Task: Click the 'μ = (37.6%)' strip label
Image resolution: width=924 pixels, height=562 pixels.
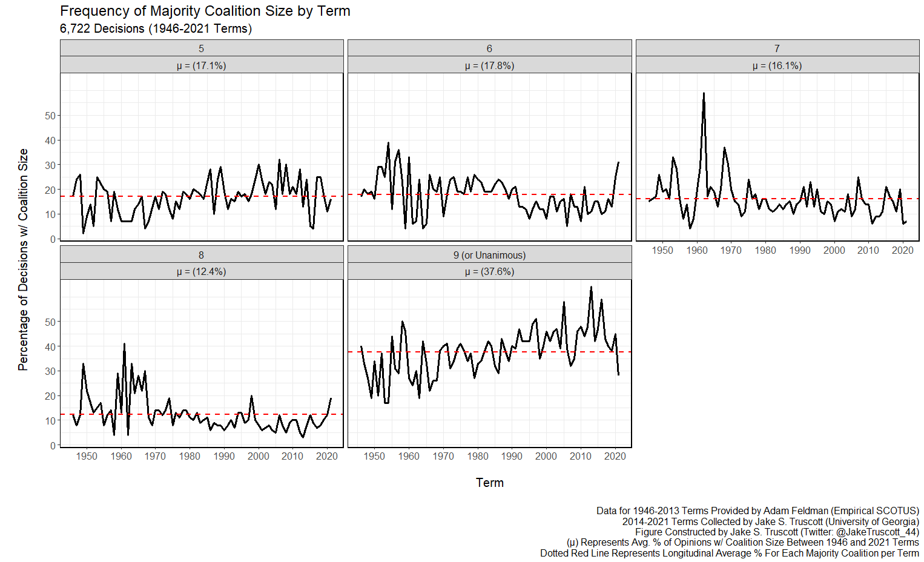Action: tap(489, 271)
